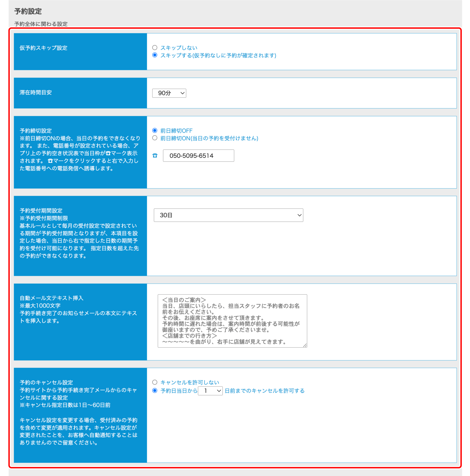Screen dimensions: 470x476
Task: Select the スキップしない radio button
Action: [x=155, y=48]
